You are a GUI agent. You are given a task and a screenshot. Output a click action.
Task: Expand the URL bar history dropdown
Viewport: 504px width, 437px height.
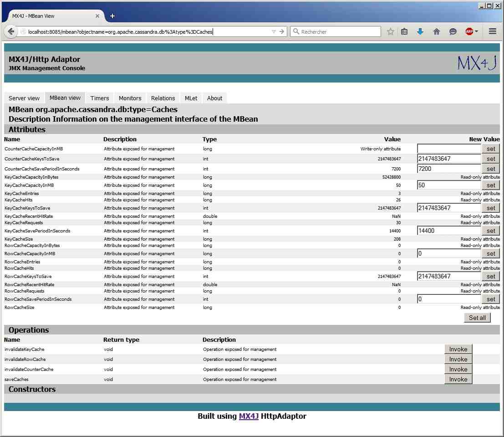pyautogui.click(x=274, y=31)
